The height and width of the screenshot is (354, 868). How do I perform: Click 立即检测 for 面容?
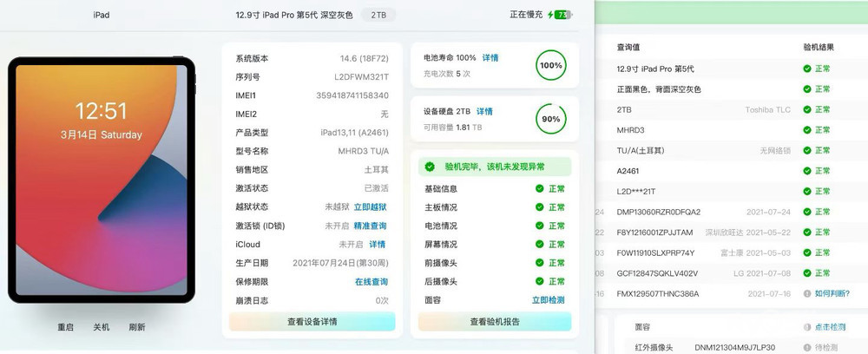549,300
